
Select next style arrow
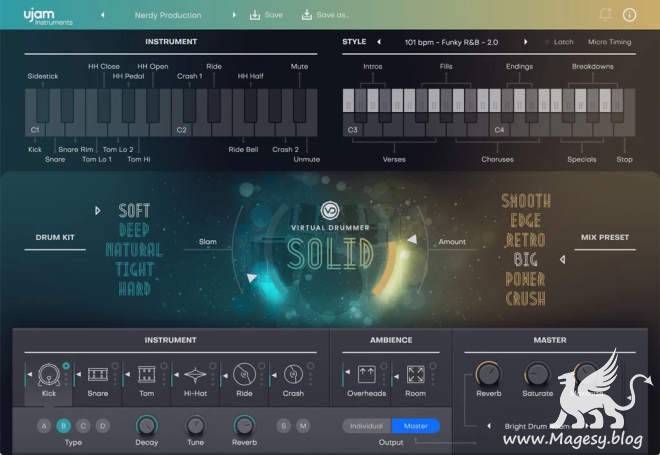pos(525,42)
